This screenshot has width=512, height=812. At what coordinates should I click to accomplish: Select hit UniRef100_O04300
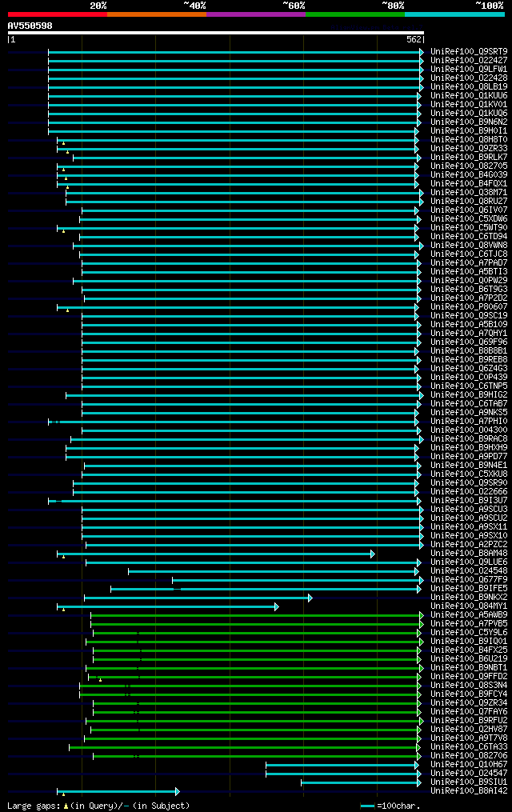(469, 430)
